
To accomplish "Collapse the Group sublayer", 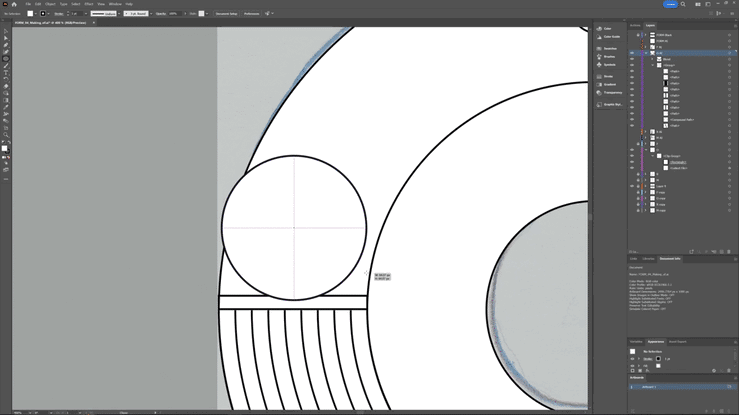I will coord(653,65).
